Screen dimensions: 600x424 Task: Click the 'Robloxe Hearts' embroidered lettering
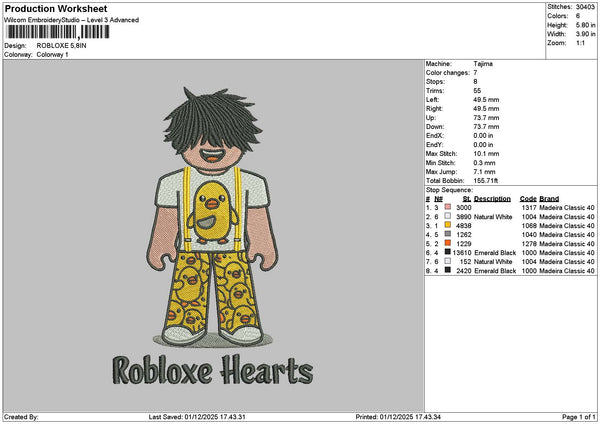click(x=213, y=370)
